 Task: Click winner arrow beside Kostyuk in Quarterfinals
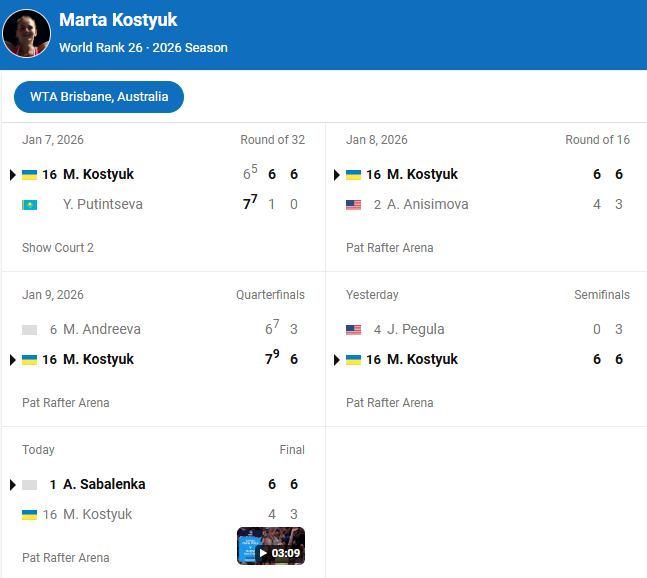13,360
